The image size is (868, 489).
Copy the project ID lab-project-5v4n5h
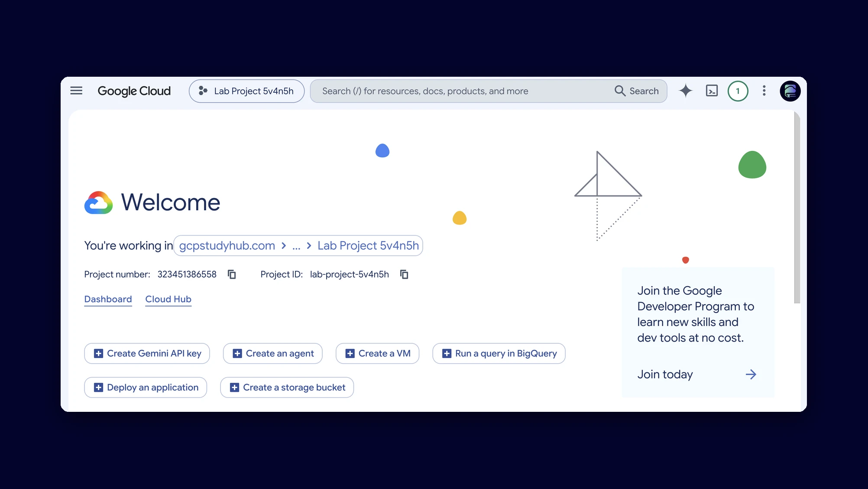point(404,274)
